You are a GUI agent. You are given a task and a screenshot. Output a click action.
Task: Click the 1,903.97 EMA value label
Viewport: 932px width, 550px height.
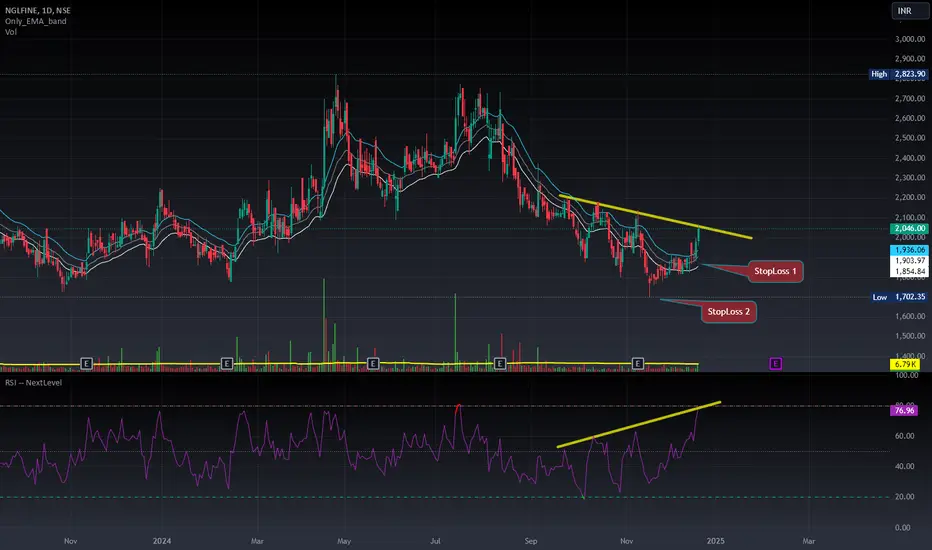[909, 260]
